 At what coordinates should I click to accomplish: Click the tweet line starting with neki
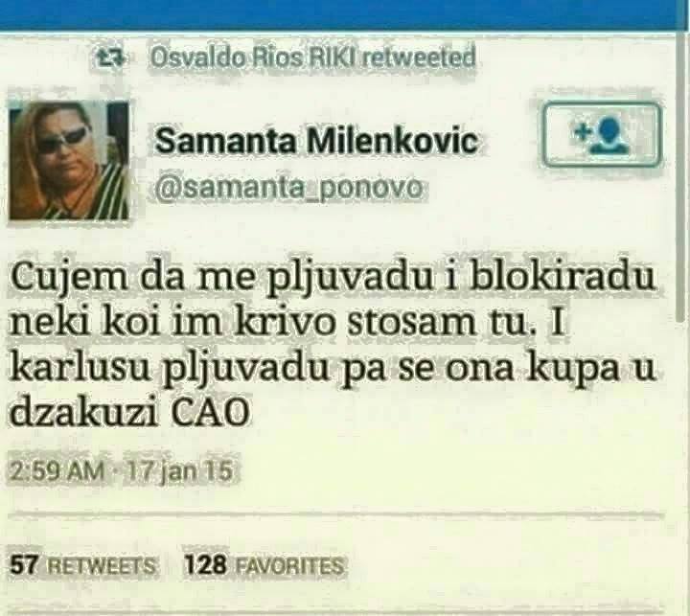[287, 324]
